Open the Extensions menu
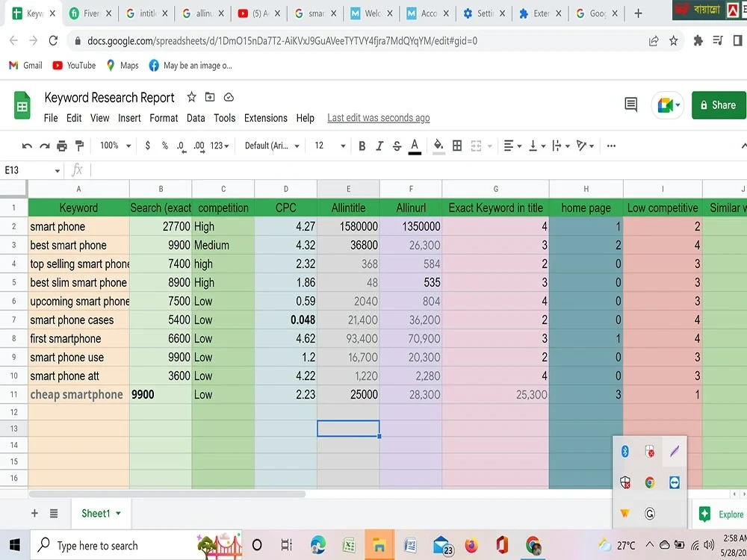 pos(266,118)
